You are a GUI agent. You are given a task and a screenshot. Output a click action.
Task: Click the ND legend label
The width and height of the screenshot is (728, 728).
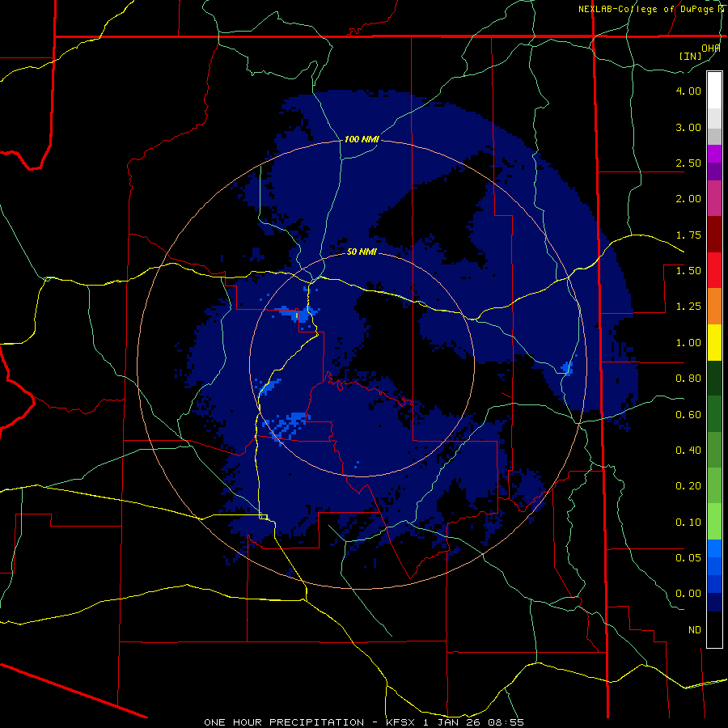695,630
